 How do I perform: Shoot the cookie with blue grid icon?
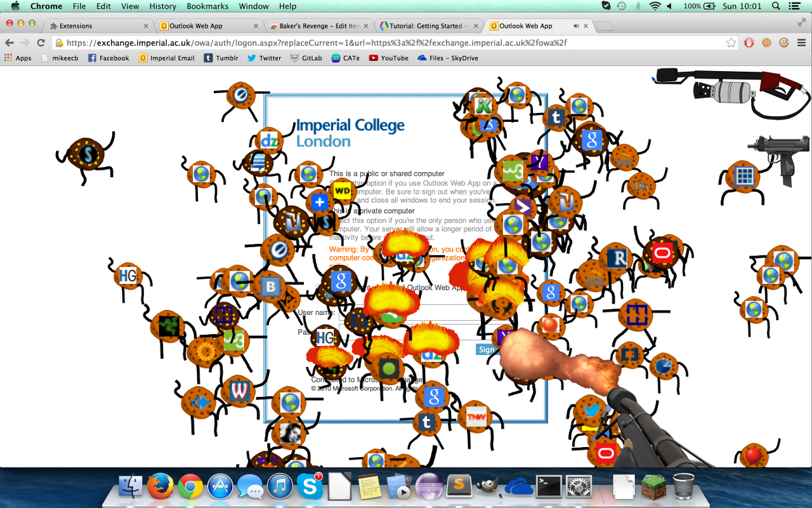pyautogui.click(x=743, y=176)
